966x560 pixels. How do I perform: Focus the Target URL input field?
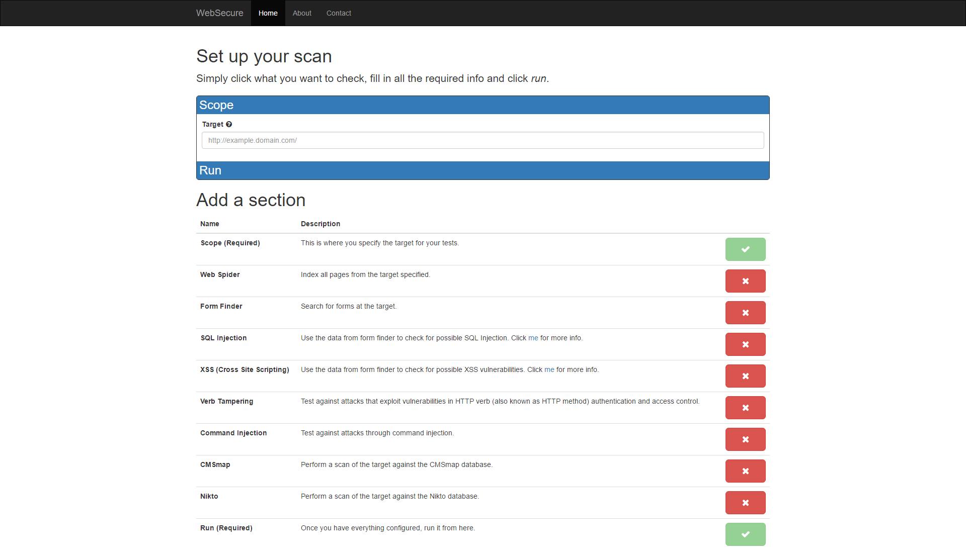click(x=482, y=140)
